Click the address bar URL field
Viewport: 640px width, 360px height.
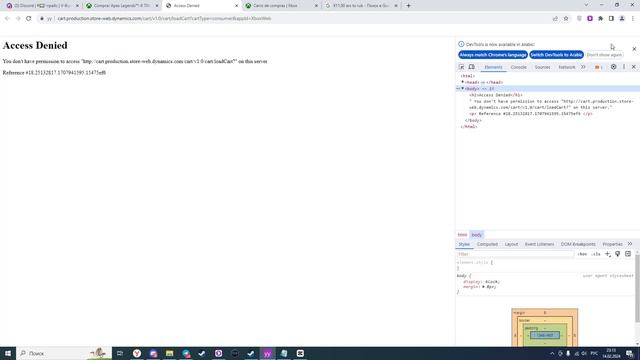294,18
